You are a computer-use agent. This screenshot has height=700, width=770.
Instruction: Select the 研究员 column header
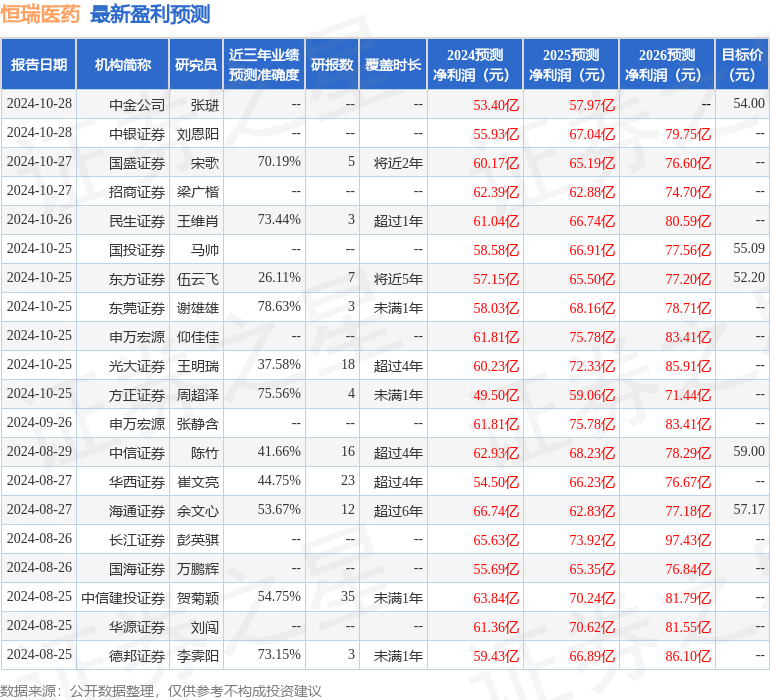point(196,64)
